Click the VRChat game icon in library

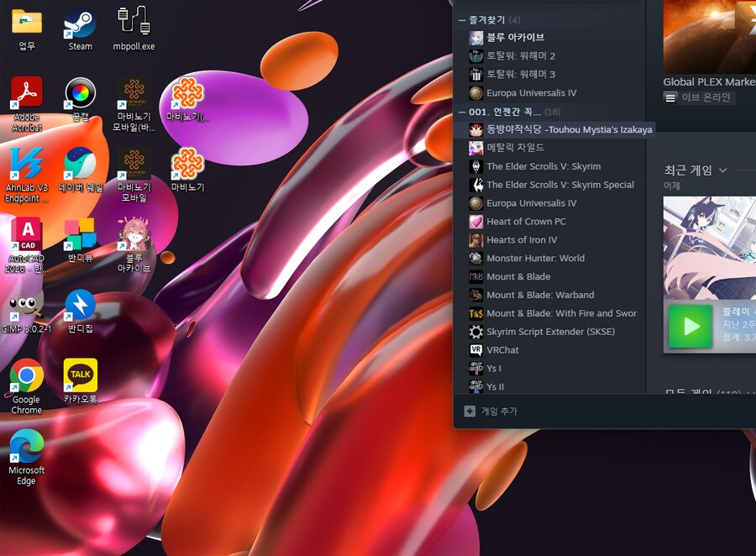(476, 350)
